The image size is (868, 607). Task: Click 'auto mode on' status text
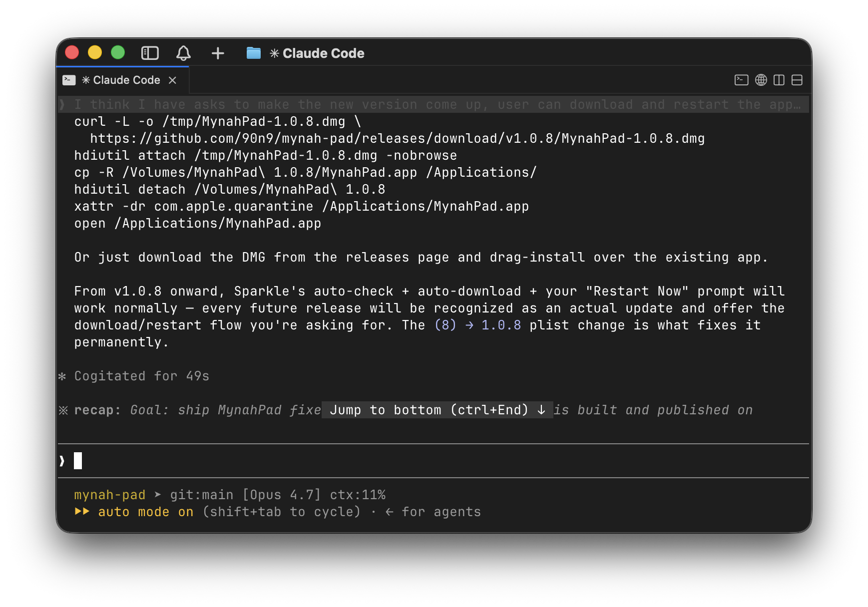pyautogui.click(x=146, y=512)
